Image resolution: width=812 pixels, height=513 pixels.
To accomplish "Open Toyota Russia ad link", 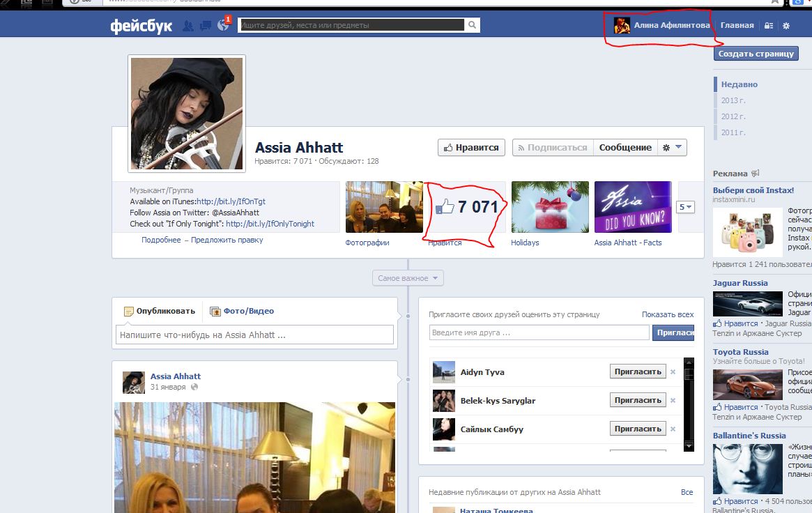I will click(x=740, y=351).
